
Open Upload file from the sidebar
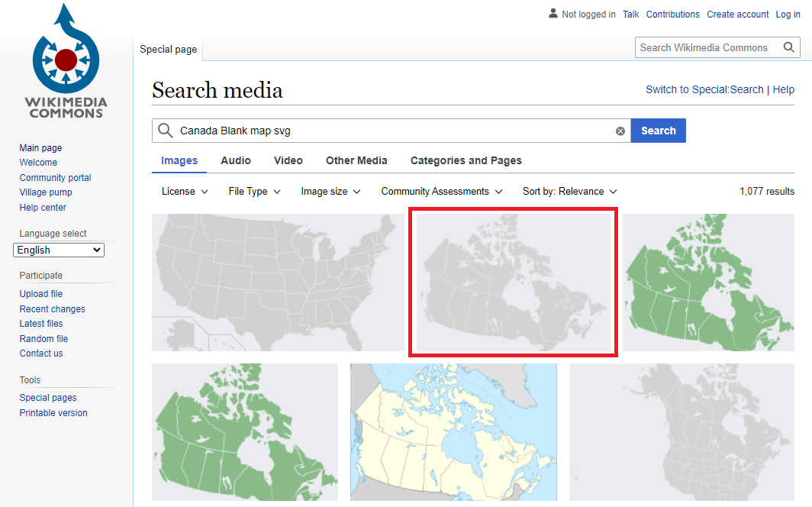pos(40,293)
